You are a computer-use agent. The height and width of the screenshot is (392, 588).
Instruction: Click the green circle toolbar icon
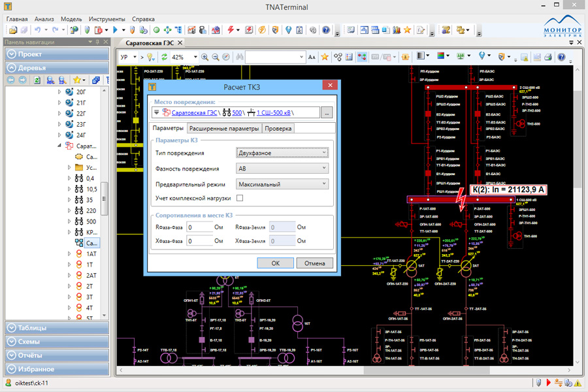pos(156,30)
